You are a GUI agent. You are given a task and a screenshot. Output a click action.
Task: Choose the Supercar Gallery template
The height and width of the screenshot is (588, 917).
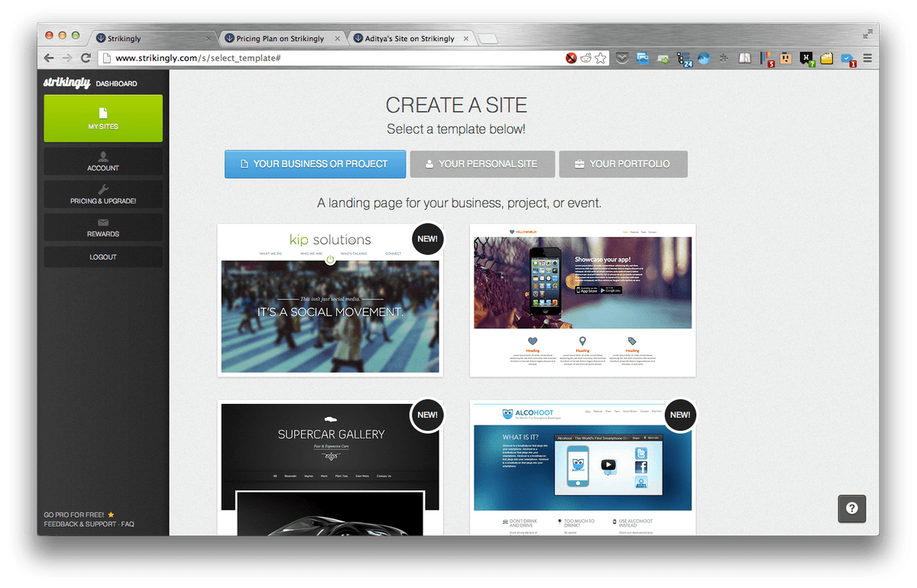330,467
